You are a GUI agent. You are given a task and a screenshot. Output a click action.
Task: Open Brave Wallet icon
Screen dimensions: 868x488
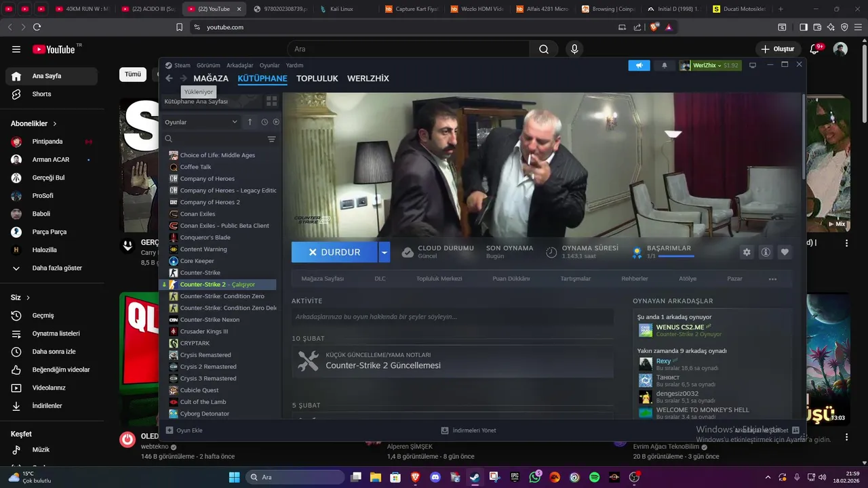click(x=817, y=27)
